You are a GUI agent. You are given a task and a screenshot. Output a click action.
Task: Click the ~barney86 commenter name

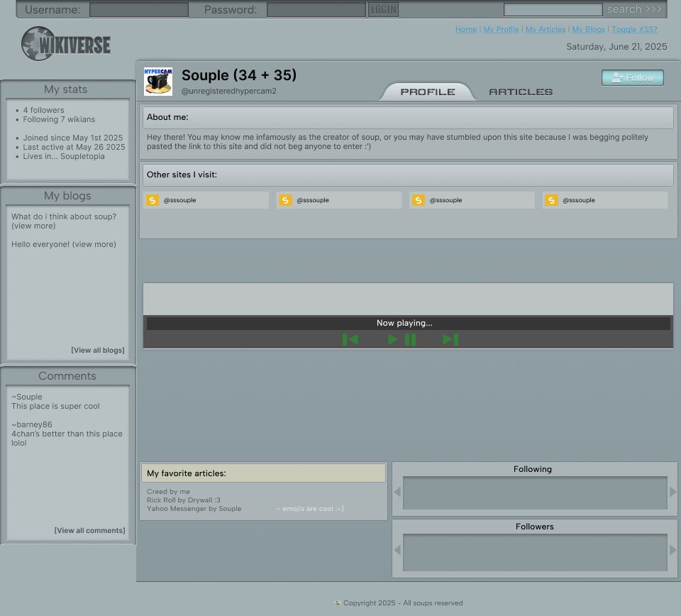click(32, 424)
